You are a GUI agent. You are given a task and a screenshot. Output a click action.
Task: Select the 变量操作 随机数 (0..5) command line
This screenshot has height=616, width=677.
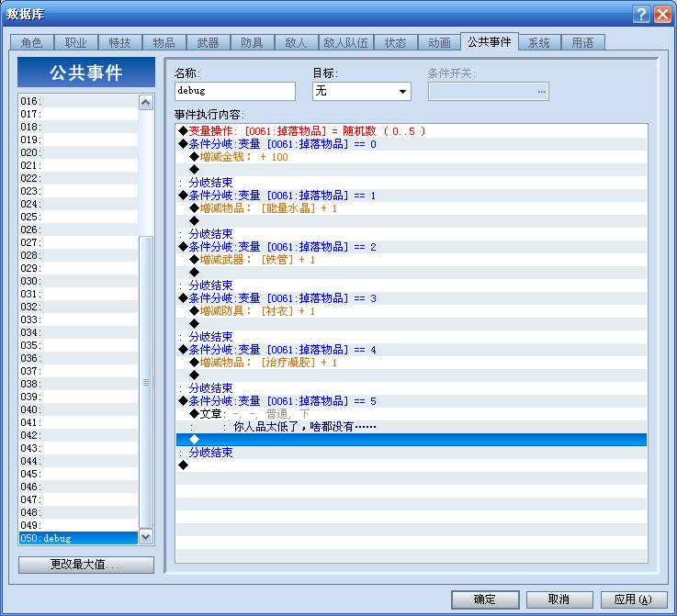(412, 131)
